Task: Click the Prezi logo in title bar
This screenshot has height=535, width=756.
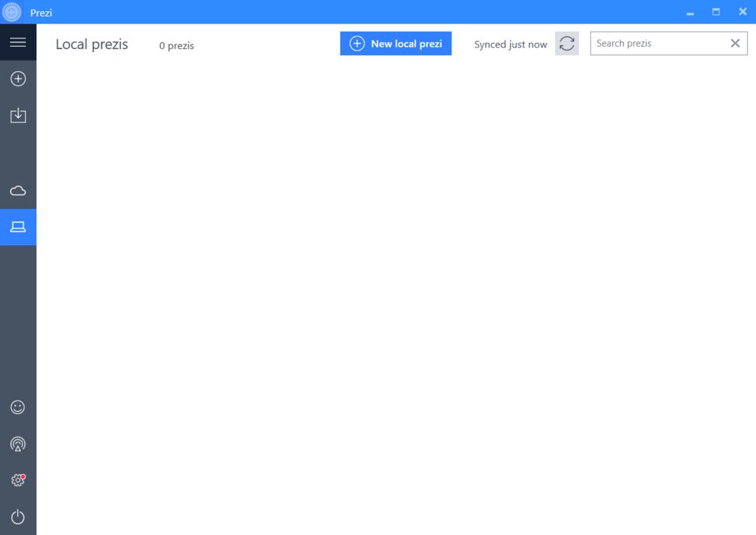Action: (11, 12)
